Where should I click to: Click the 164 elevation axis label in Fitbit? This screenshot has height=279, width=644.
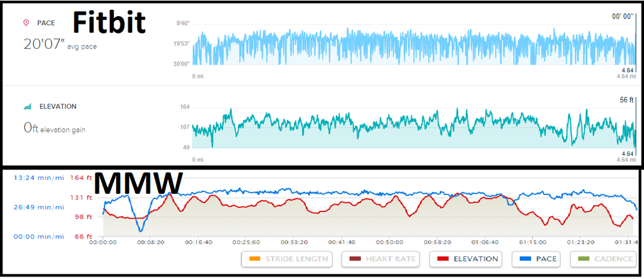[185, 108]
